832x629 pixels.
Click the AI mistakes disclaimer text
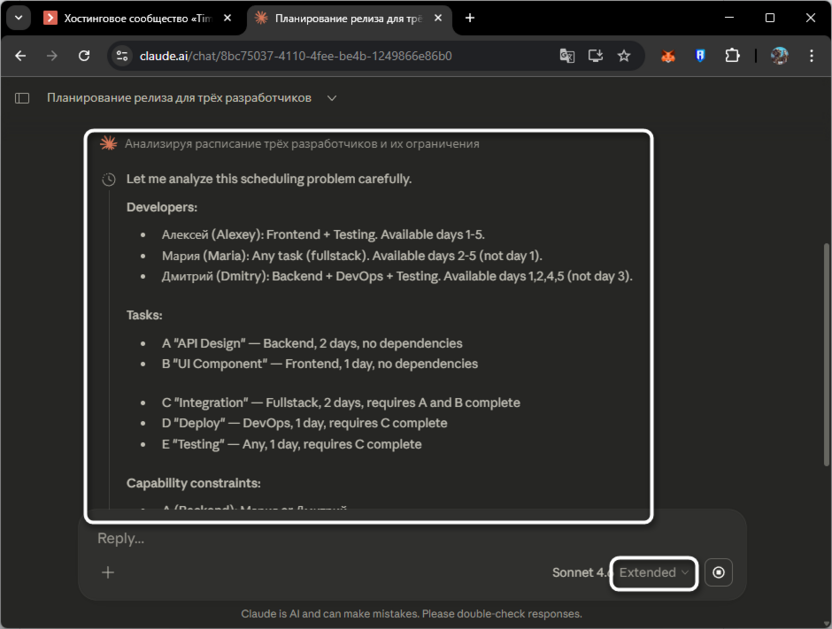pos(412,614)
